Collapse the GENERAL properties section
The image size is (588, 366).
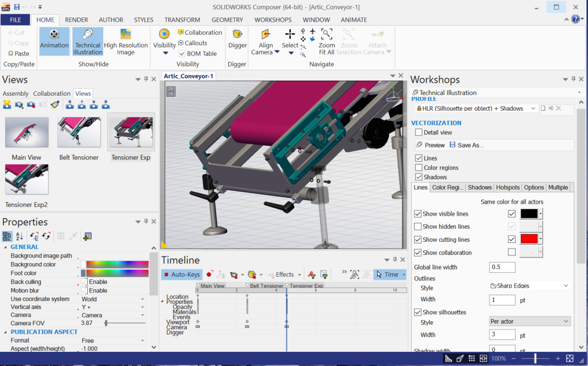pos(5,247)
